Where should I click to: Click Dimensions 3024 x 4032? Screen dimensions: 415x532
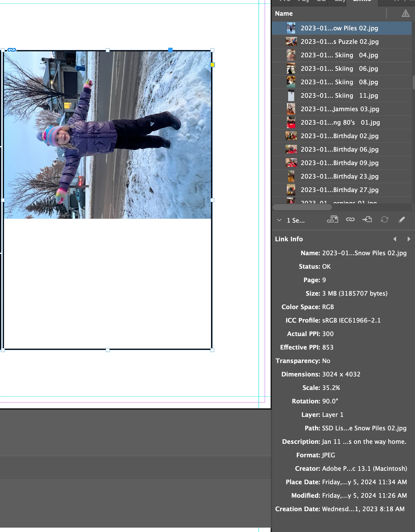[341, 374]
